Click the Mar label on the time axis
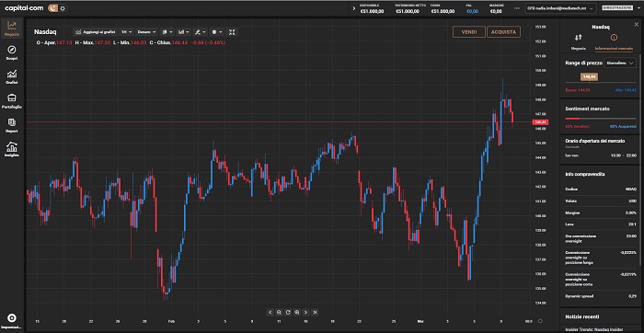Image resolution: width=644 pixels, height=333 pixels. pyautogui.click(x=420, y=321)
